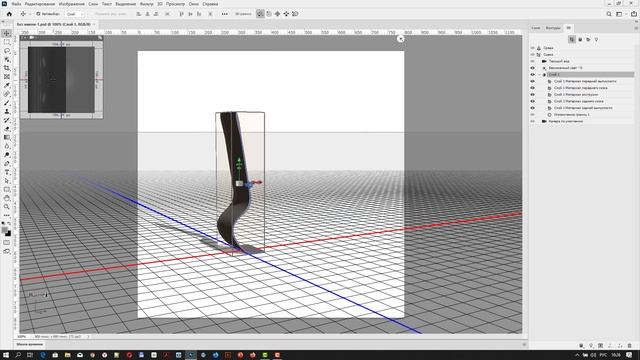Hide the fifth Слой 1 material row
The width and height of the screenshot is (640, 360).
pyautogui.click(x=532, y=108)
